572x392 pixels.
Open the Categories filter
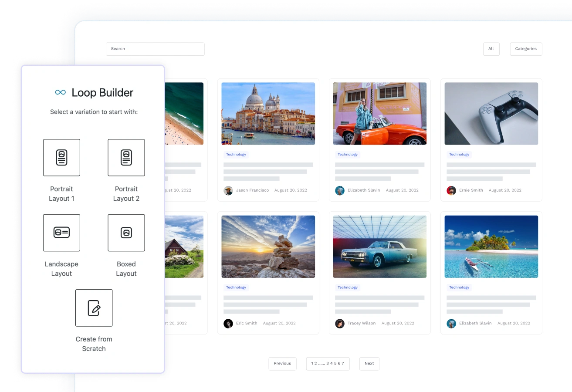pyautogui.click(x=526, y=49)
